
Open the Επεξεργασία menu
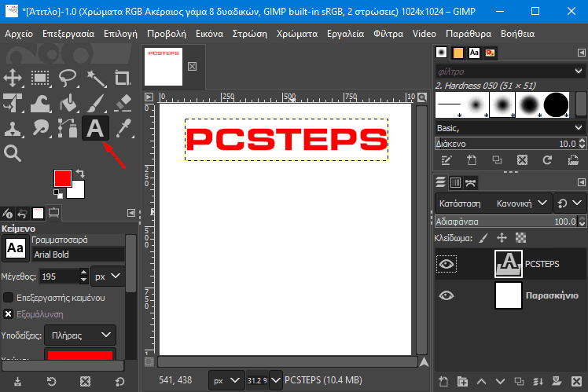pos(68,34)
